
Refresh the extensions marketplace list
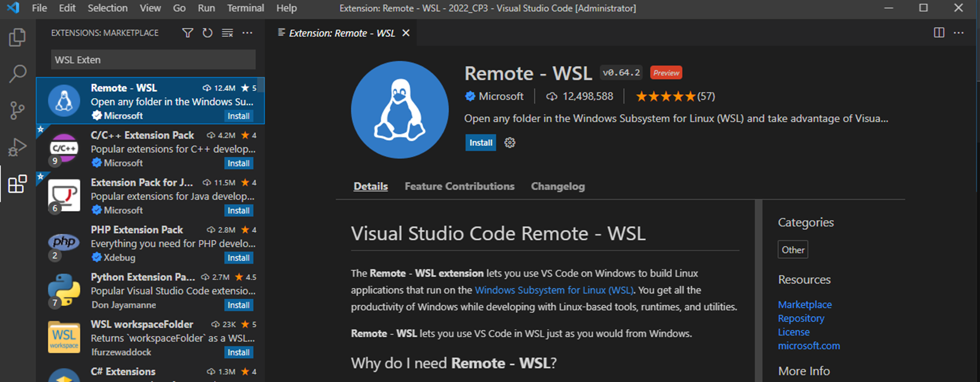(207, 33)
